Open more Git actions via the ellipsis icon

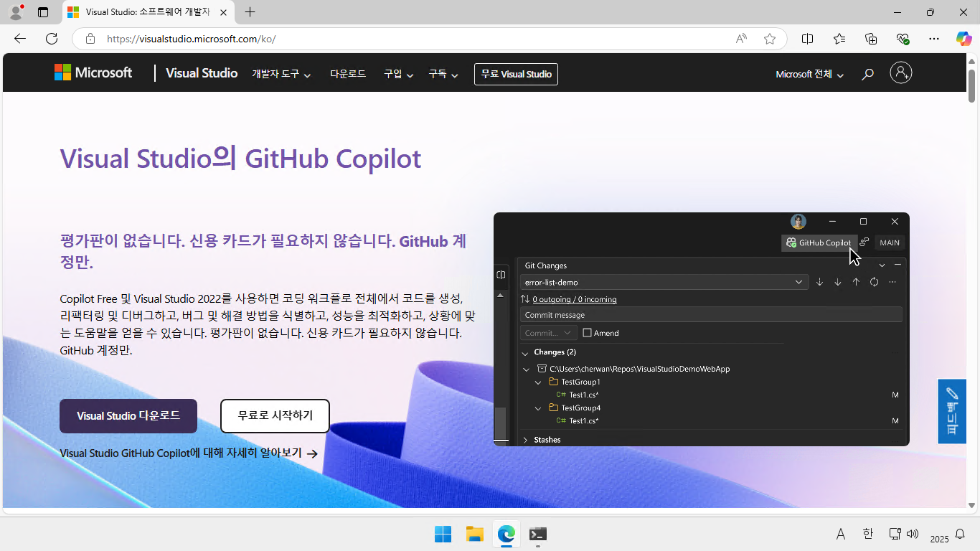(x=892, y=282)
